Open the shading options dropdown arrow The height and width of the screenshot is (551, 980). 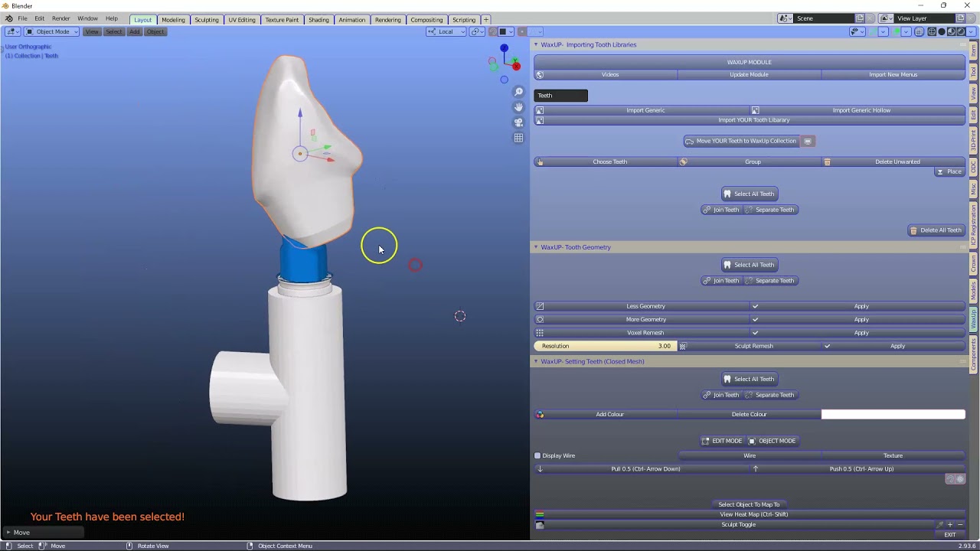point(971,31)
